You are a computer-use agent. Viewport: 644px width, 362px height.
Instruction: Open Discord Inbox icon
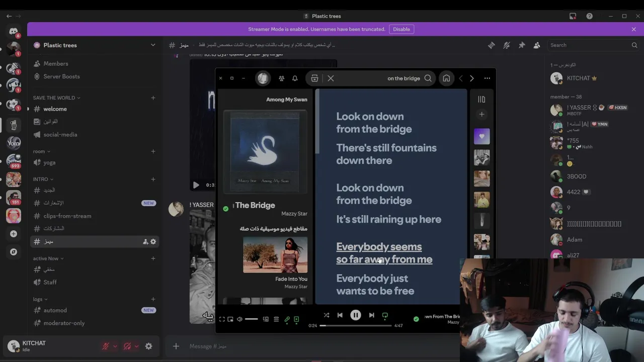(x=573, y=16)
